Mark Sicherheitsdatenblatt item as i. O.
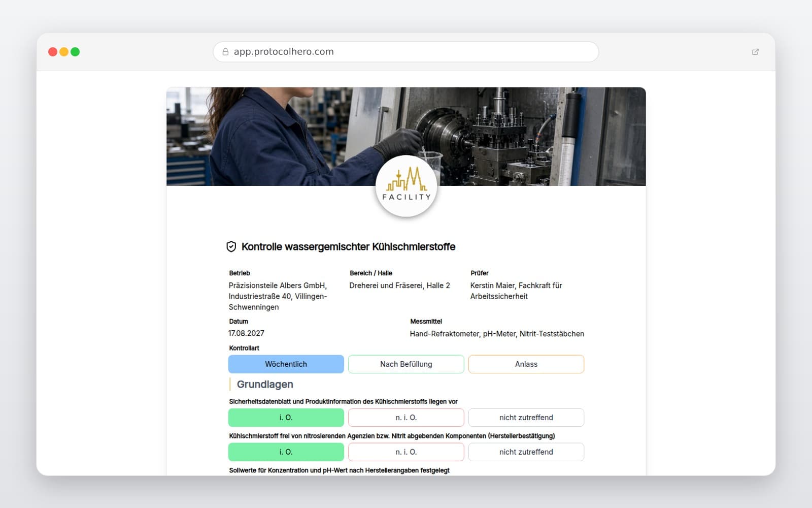Viewport: 812px width, 508px height. (x=286, y=418)
